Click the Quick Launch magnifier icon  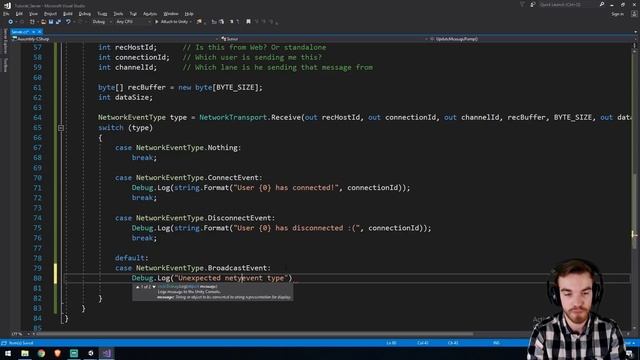click(602, 4)
